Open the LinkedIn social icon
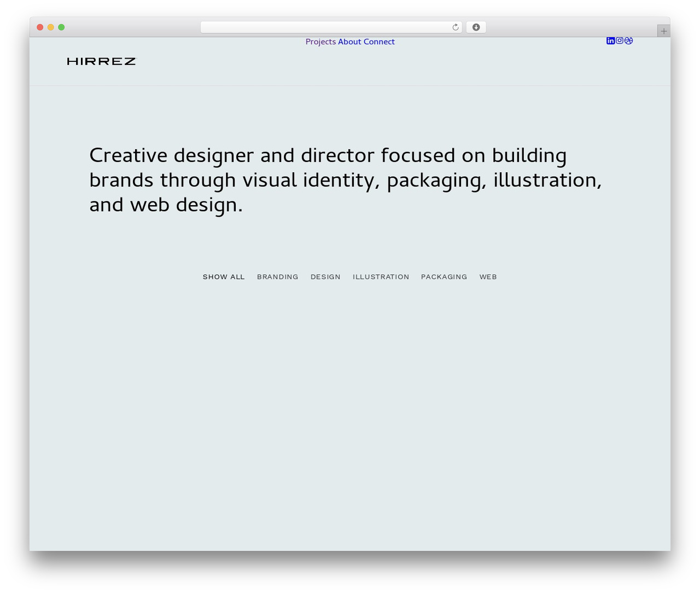 610,40
